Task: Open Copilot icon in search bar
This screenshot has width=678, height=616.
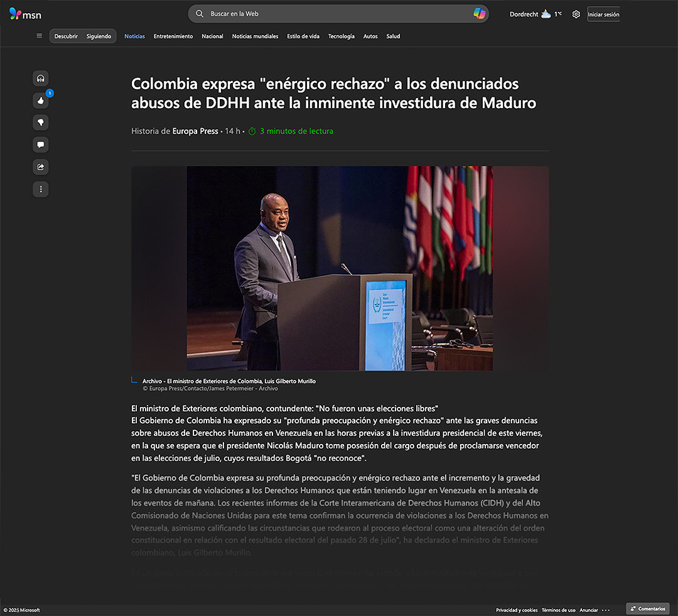Action: coord(479,14)
